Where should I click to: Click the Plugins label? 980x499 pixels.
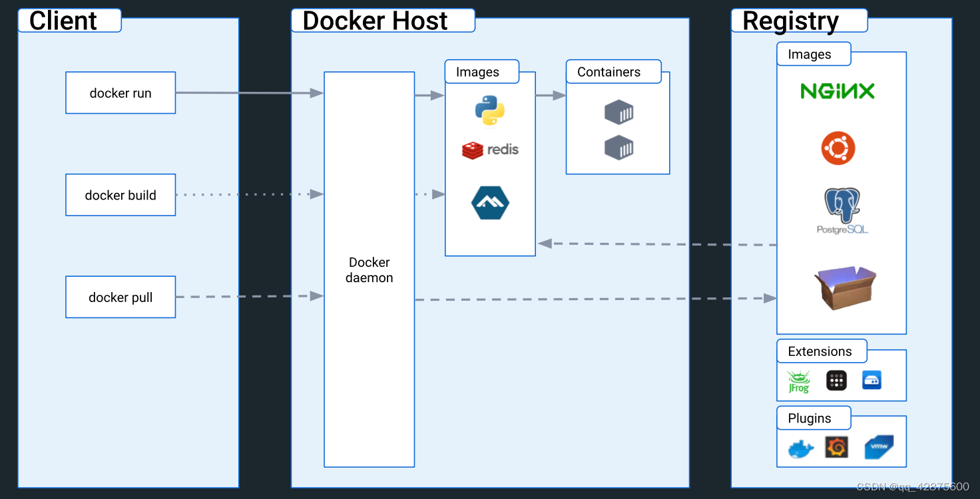tap(814, 418)
